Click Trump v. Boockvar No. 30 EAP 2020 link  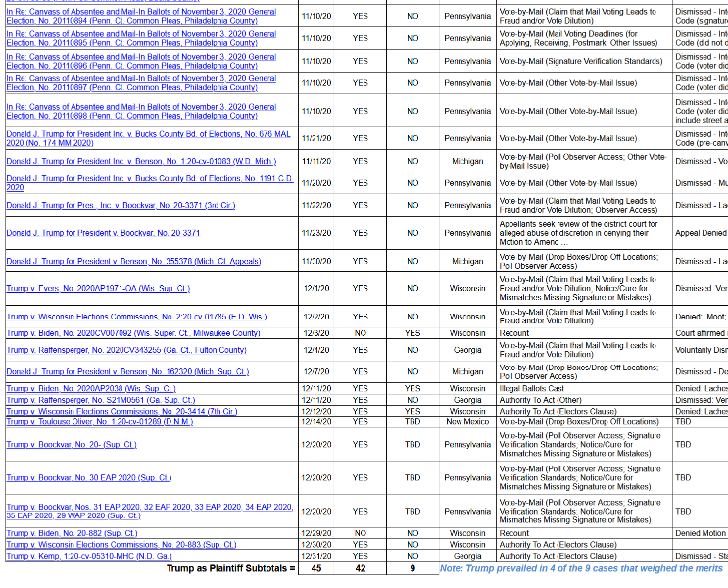tap(88, 477)
